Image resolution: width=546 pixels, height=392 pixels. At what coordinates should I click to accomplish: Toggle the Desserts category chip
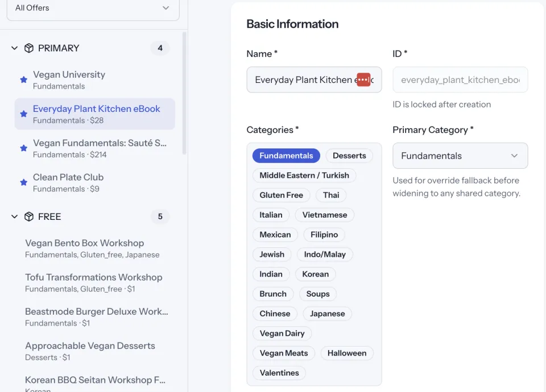point(349,156)
